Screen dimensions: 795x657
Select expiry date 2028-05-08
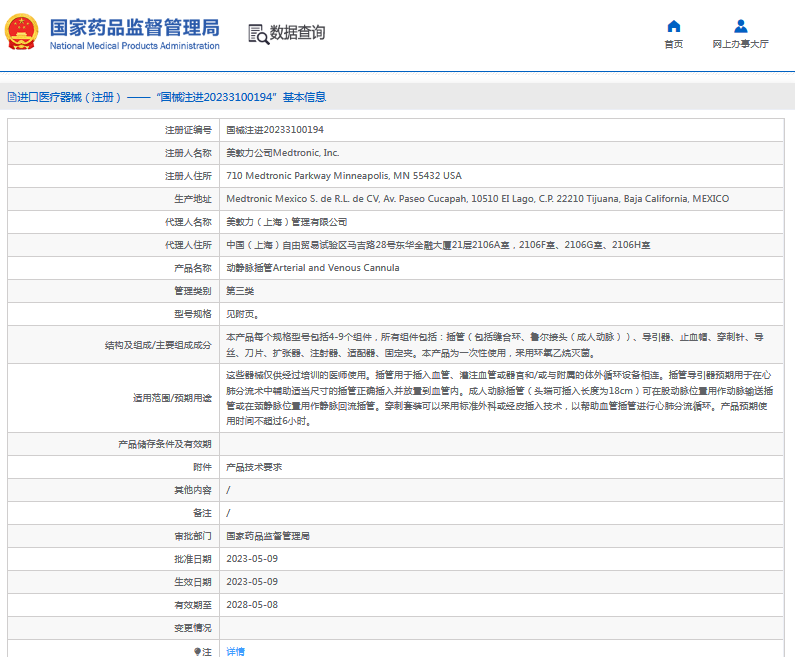click(x=252, y=605)
